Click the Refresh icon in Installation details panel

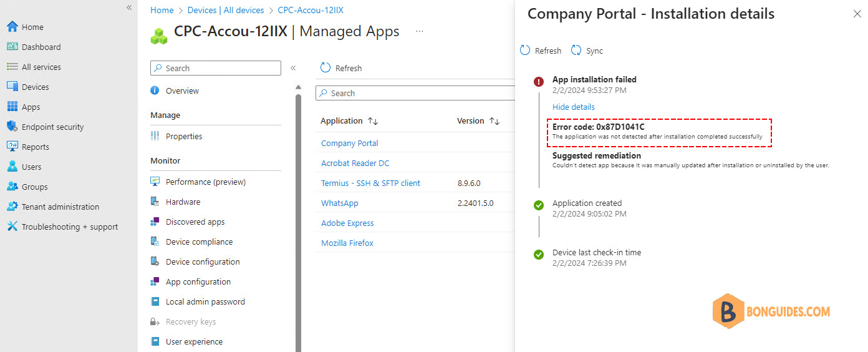pos(525,51)
